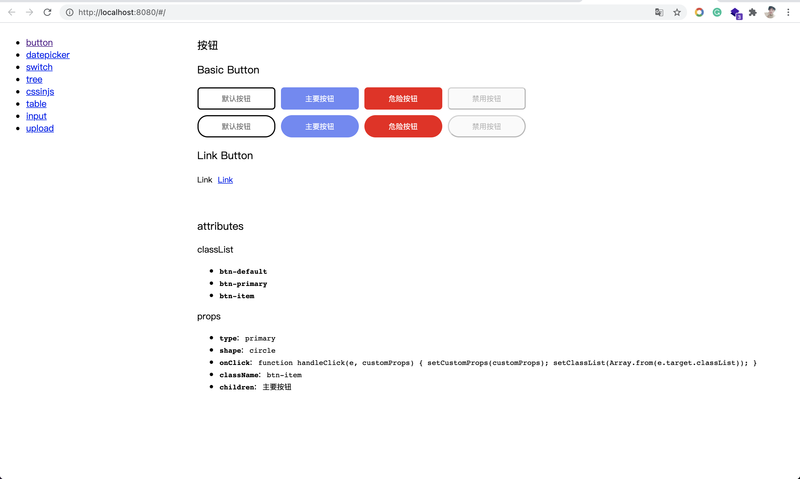Click the 按钮 page heading
Viewport: 800px width, 479px height.
click(208, 46)
